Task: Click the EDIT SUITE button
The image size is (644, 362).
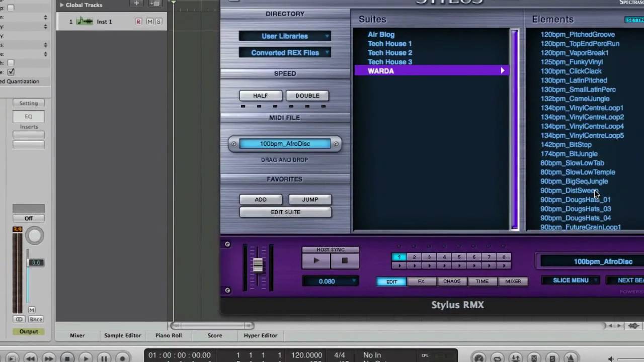Action: [285, 212]
